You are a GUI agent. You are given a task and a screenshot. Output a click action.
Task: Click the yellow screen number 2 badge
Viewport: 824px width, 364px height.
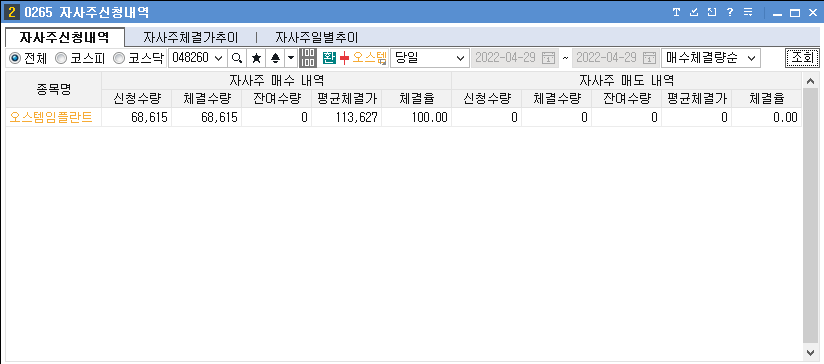(12, 13)
